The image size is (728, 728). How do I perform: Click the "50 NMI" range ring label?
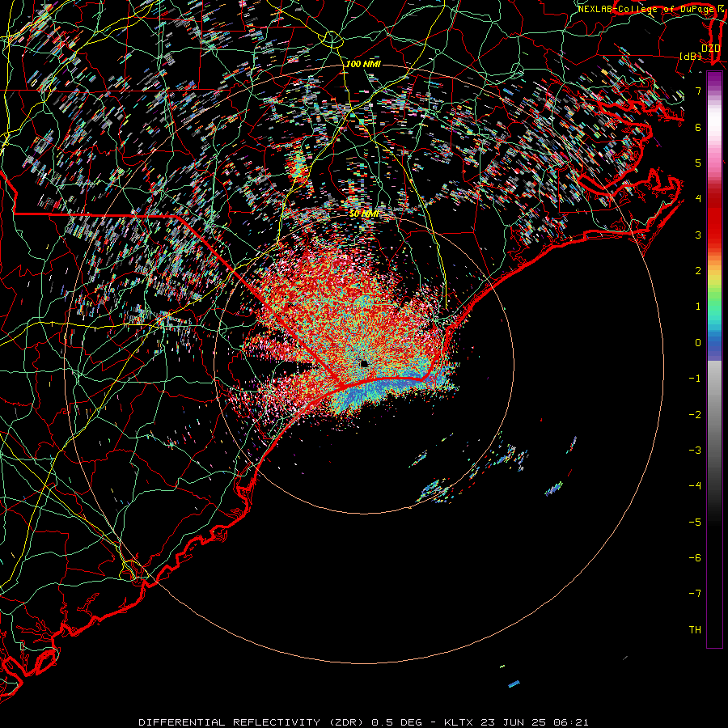(x=364, y=214)
